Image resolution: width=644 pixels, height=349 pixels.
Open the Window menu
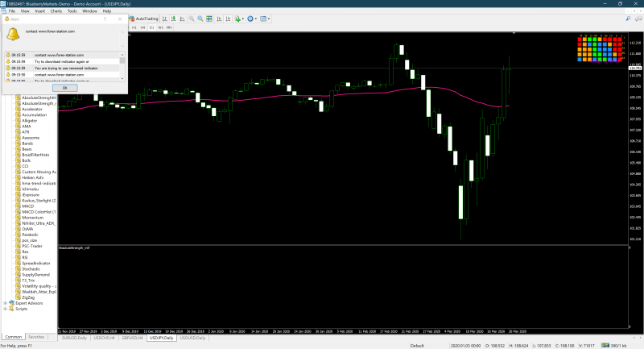click(x=89, y=11)
